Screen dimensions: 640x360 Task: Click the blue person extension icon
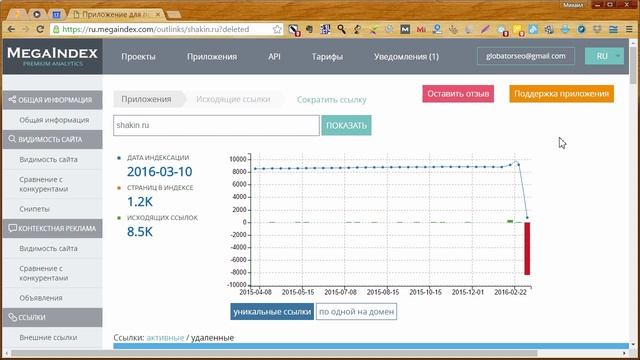click(x=437, y=29)
